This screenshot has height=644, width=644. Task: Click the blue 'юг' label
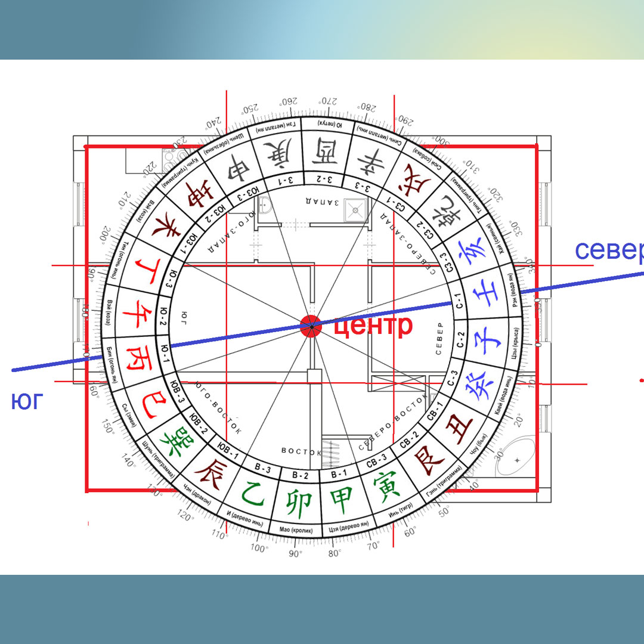[27, 401]
